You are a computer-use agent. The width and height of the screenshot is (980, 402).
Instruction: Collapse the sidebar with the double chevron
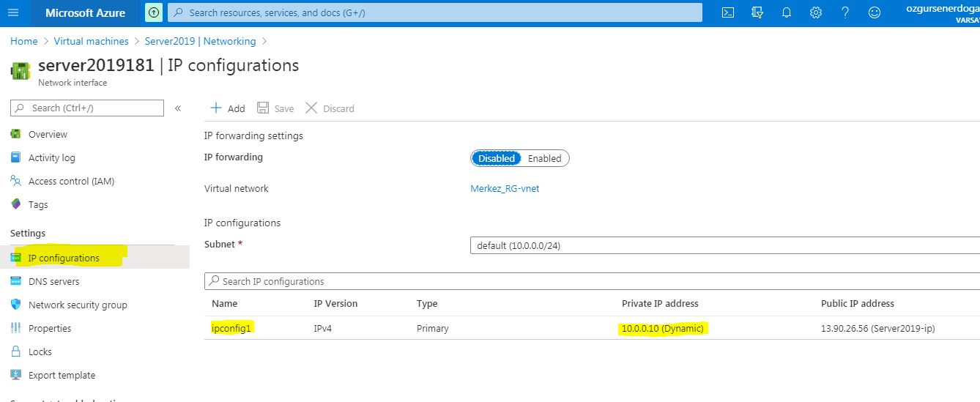(x=178, y=108)
